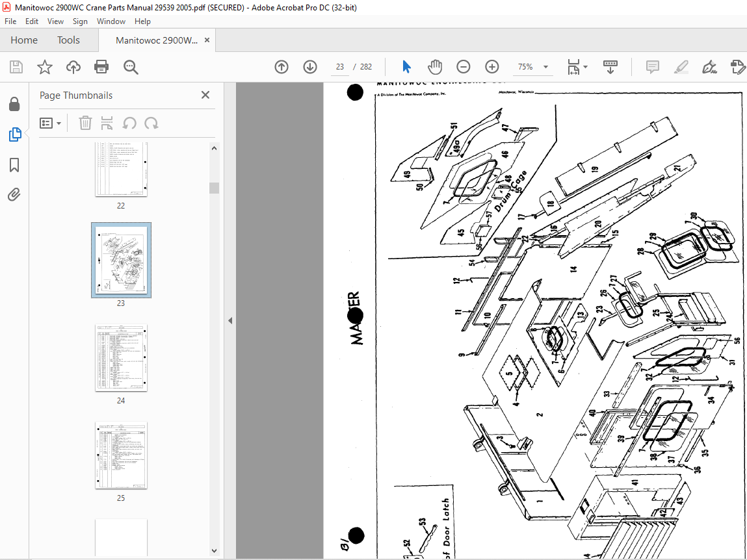
Task: Select the page 23 thumbnail
Action: [121, 260]
